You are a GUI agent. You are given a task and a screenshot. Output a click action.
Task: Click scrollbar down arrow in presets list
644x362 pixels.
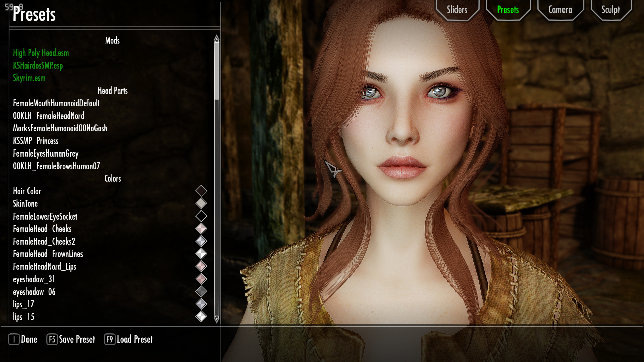coord(217,319)
